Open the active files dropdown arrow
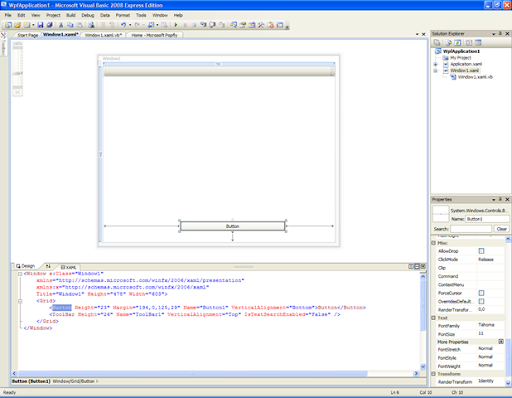 [x=417, y=34]
